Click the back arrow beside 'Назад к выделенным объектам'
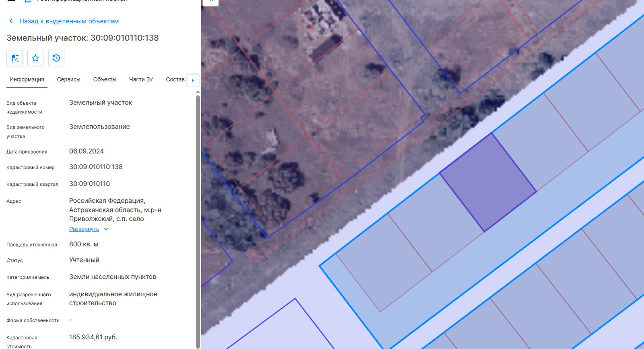The image size is (644, 349). pos(11,21)
